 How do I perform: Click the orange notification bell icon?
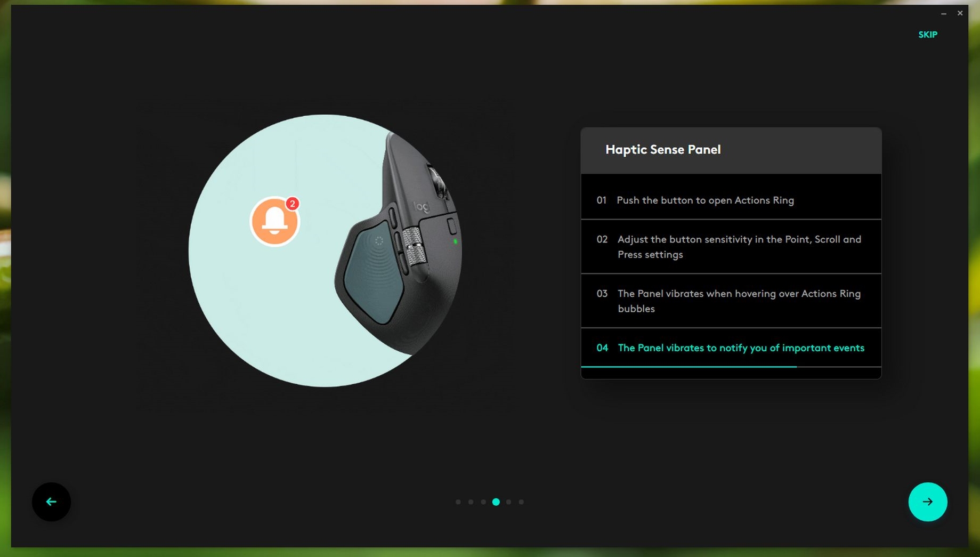point(274,222)
